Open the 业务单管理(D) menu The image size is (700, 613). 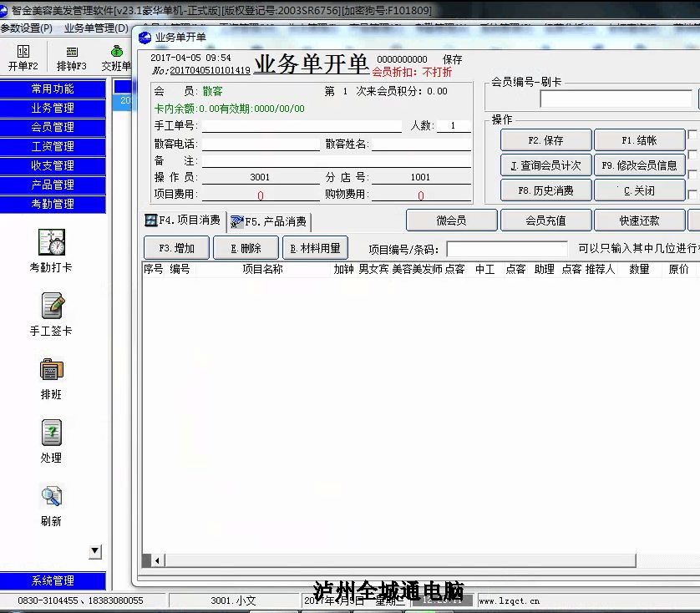pyautogui.click(x=96, y=28)
